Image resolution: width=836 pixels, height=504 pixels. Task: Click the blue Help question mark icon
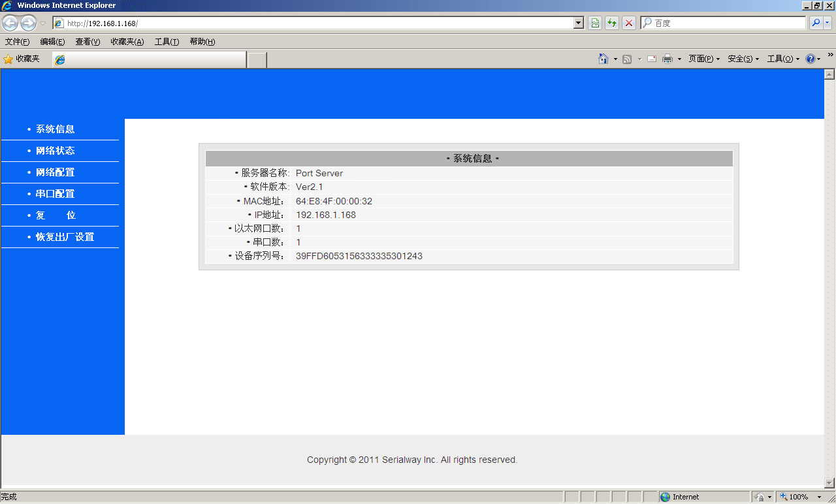811,59
